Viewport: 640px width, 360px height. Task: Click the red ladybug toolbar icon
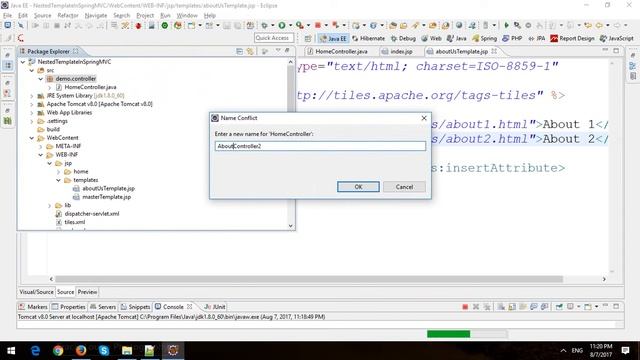[x=138, y=26]
